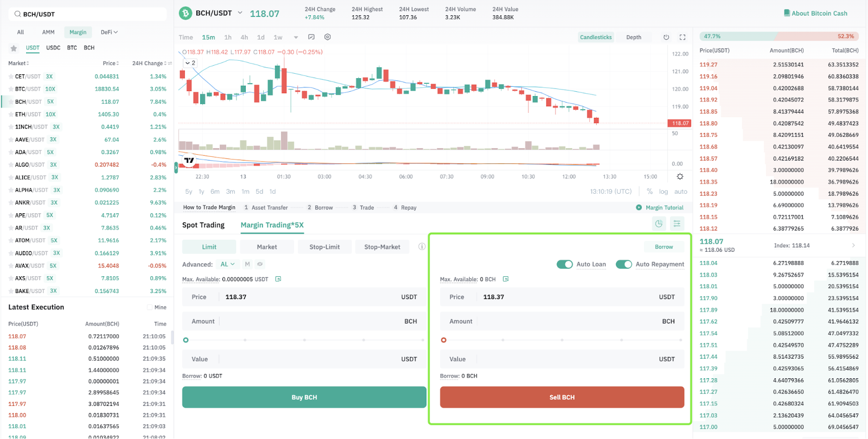Open the margin account pie chart icon
Viewport: 868px width, 439px height.
(x=659, y=224)
